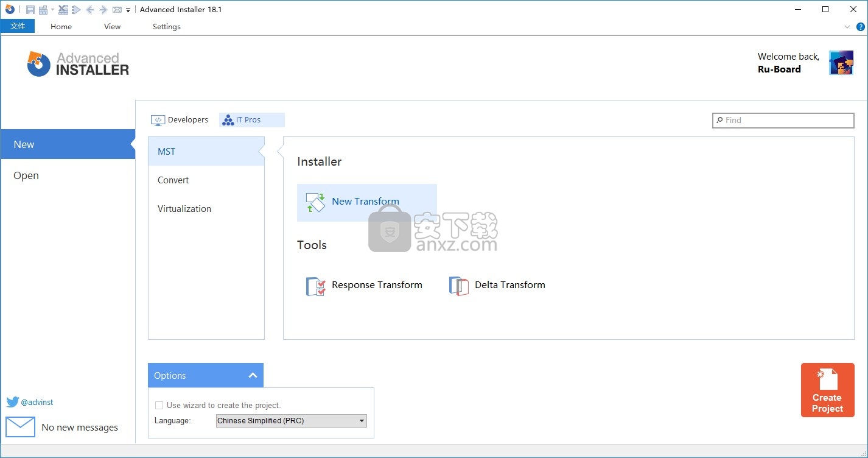Open the 文件 file menu
This screenshot has height=458, width=868.
click(18, 26)
